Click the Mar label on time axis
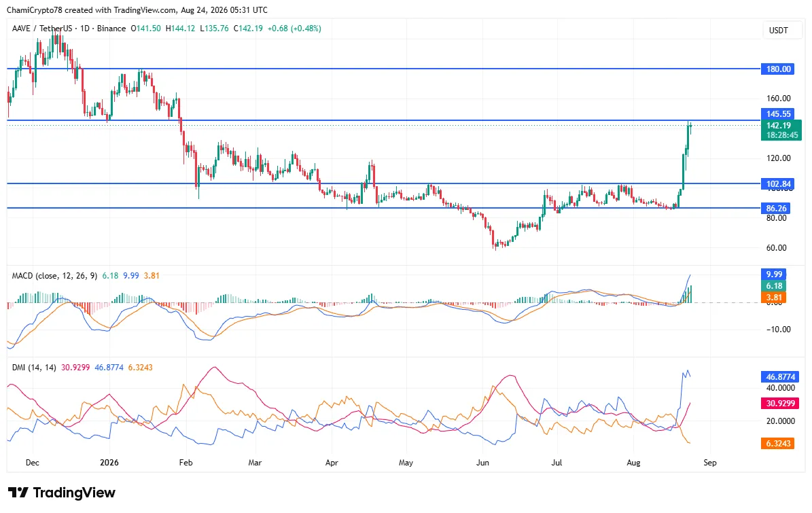The width and height of the screenshot is (812, 513). (255, 462)
